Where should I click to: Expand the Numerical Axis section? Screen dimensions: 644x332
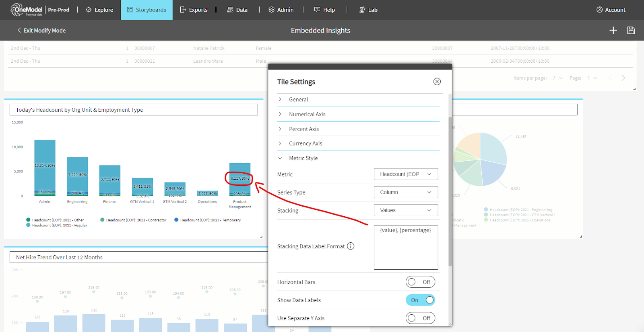point(307,114)
